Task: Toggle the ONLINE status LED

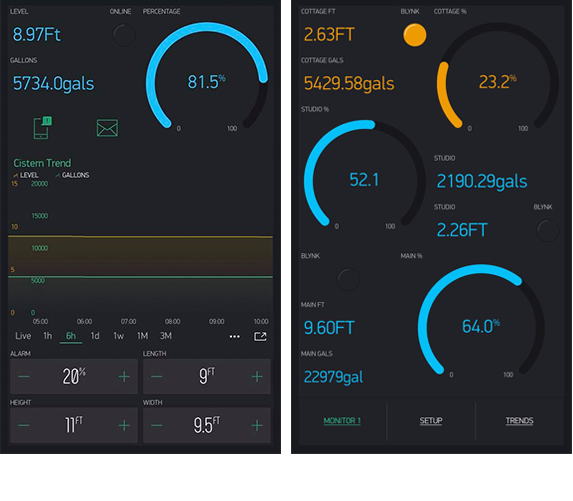Action: coord(124,35)
